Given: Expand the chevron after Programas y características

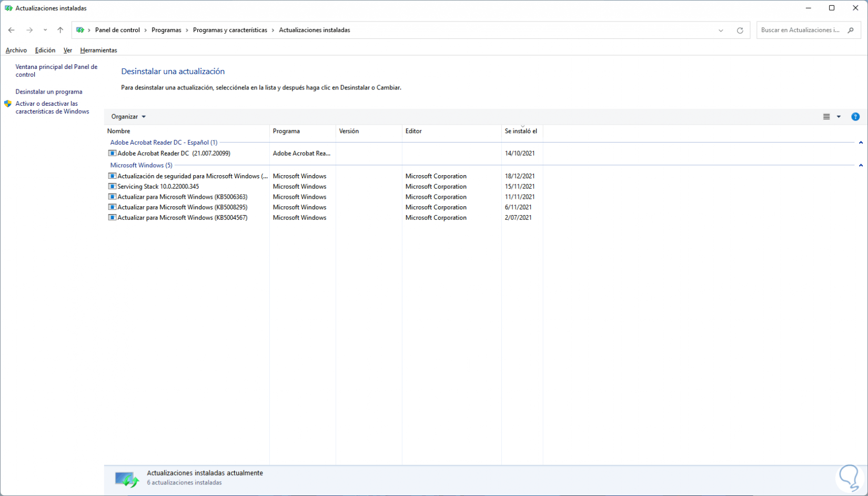Looking at the screenshot, I should [273, 30].
